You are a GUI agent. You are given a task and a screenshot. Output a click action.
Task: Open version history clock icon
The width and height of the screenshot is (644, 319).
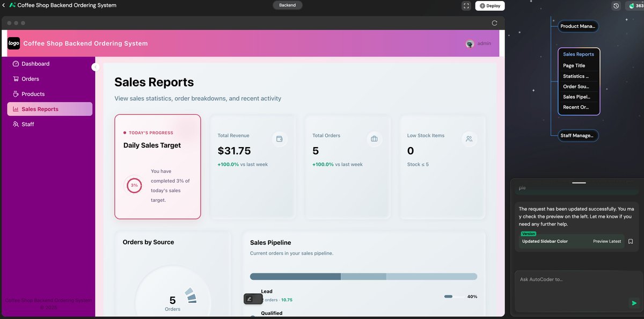tap(616, 6)
